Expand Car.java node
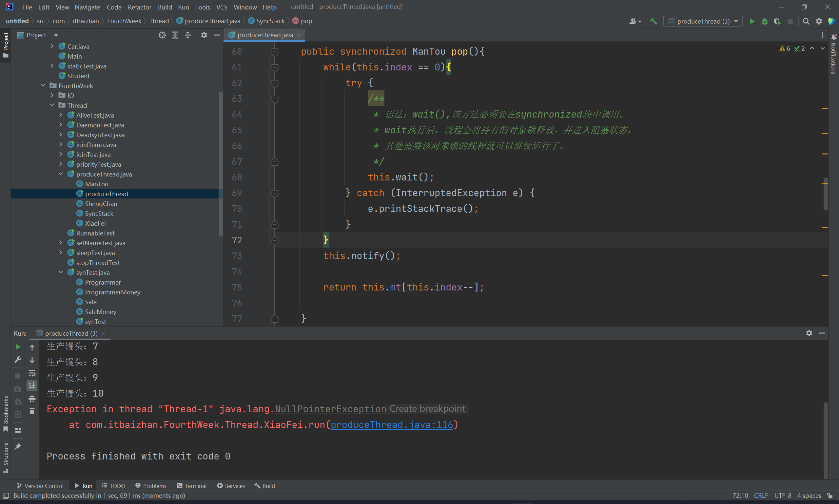 [52, 46]
